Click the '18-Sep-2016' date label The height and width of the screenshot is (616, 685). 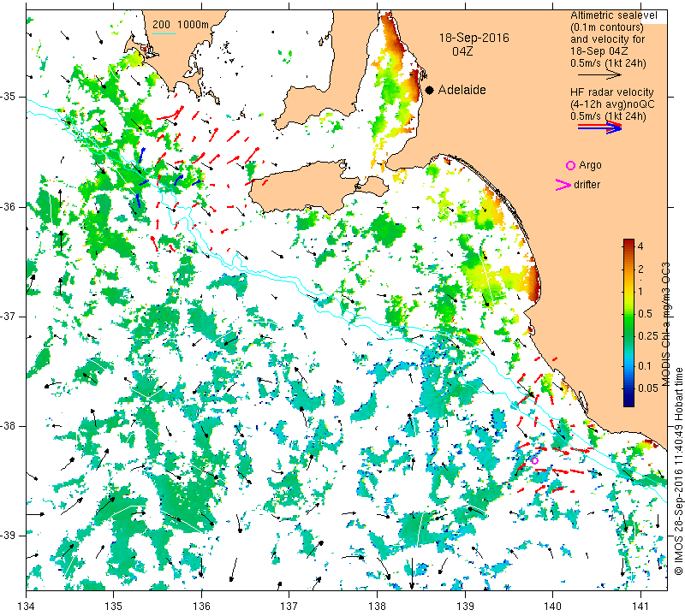(x=474, y=38)
